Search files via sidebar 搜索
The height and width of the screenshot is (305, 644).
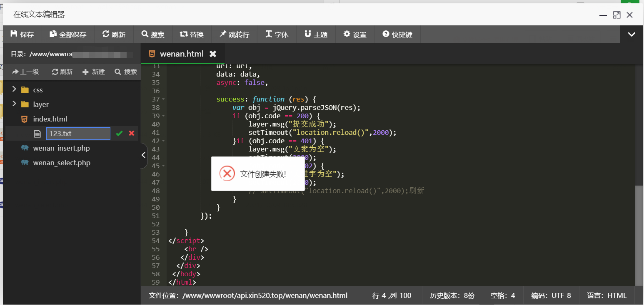pos(126,72)
